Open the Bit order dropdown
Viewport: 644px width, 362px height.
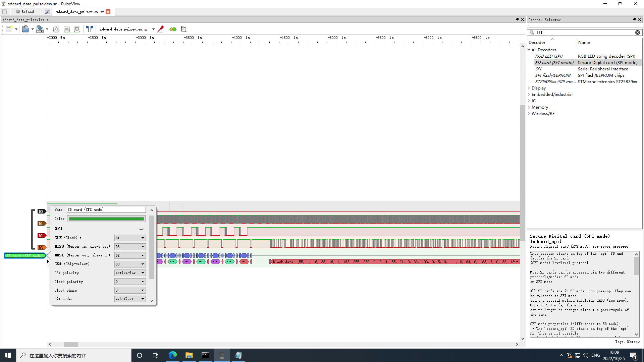(x=130, y=299)
